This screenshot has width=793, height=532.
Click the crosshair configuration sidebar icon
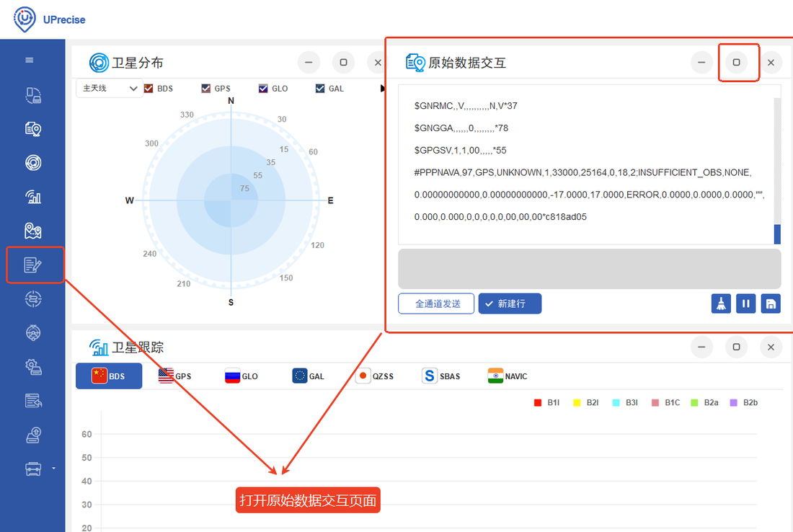point(33,299)
